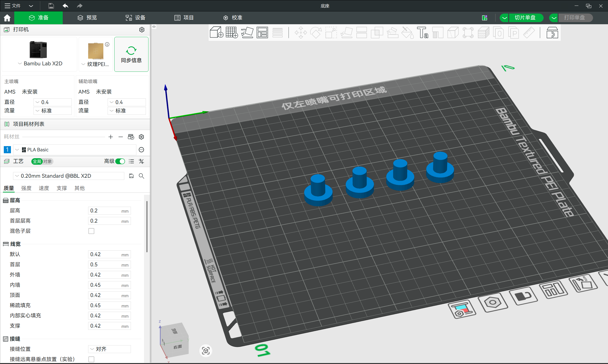The image size is (608, 364).
Task: Sync filaments from AMS icon
Action: 131,137
